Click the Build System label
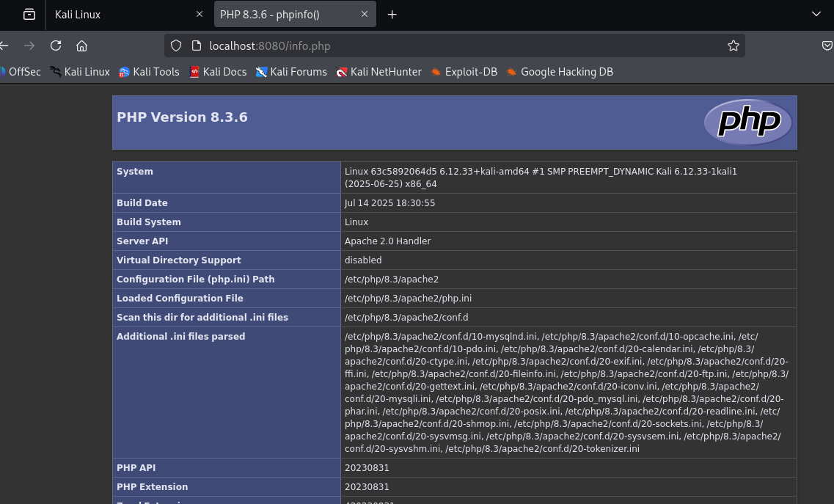 [x=148, y=222]
